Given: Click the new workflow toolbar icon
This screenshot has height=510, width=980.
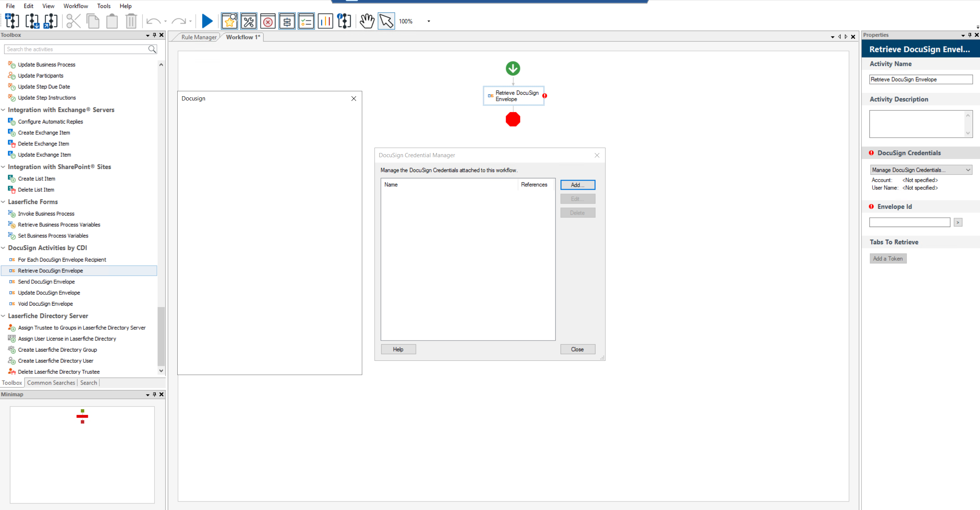Looking at the screenshot, I should [x=12, y=21].
